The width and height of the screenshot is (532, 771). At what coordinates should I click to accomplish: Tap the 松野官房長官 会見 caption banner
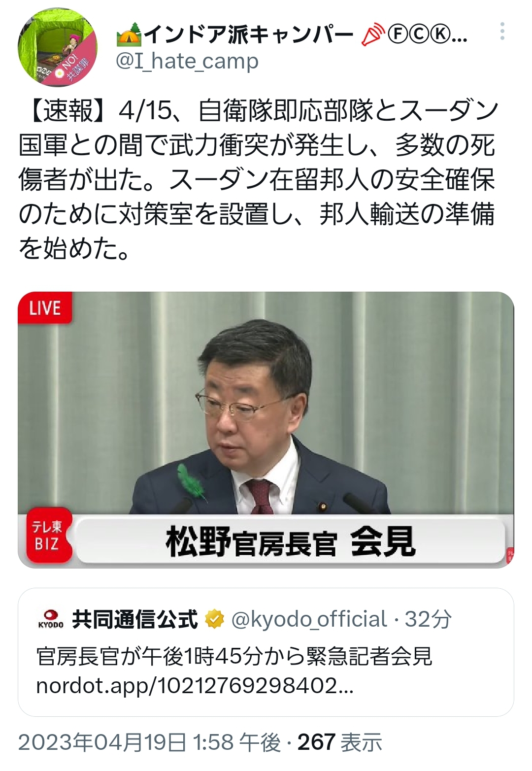coord(291,541)
